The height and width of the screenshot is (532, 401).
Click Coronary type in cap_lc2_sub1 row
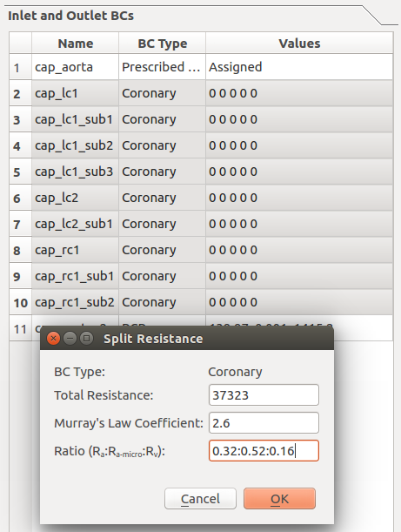tap(163, 224)
